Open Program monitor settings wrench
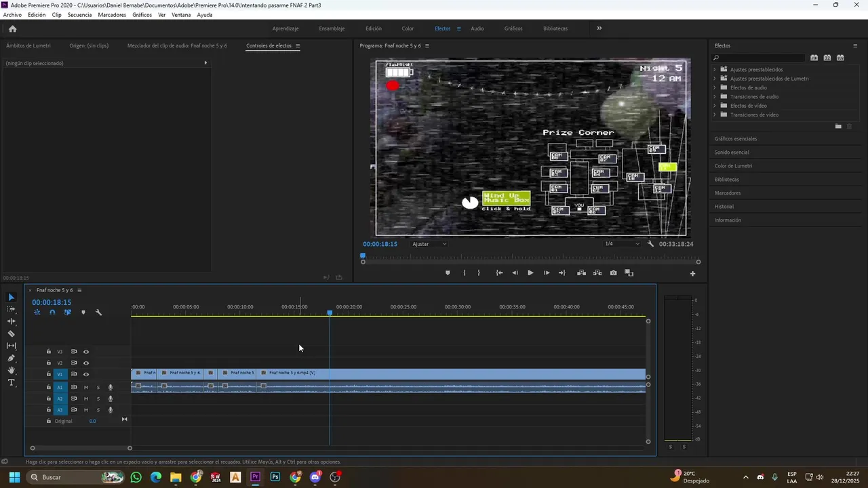The width and height of the screenshot is (868, 488). click(x=650, y=244)
